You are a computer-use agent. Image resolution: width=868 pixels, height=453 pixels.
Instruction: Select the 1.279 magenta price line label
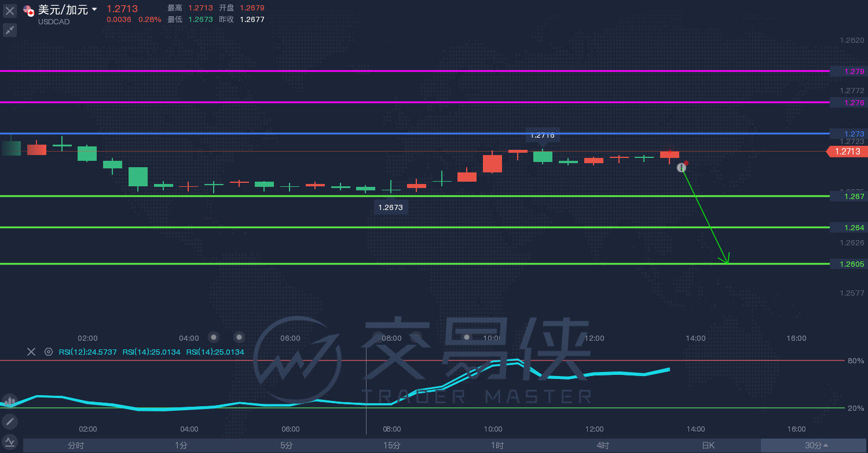tap(848, 71)
